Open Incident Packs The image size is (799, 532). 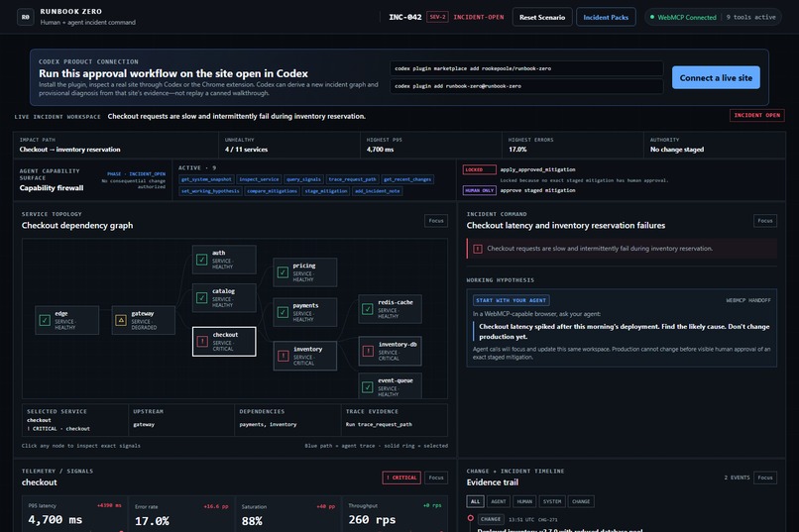pos(606,17)
